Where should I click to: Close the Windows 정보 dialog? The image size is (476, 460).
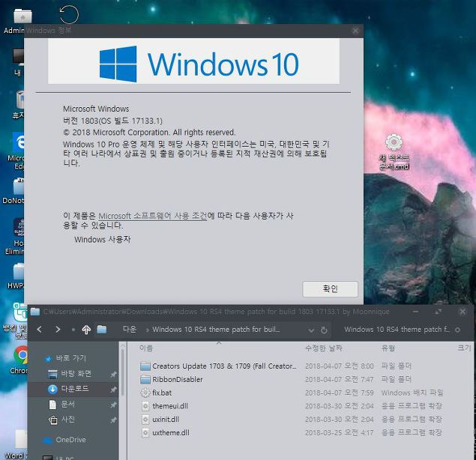pos(355,31)
